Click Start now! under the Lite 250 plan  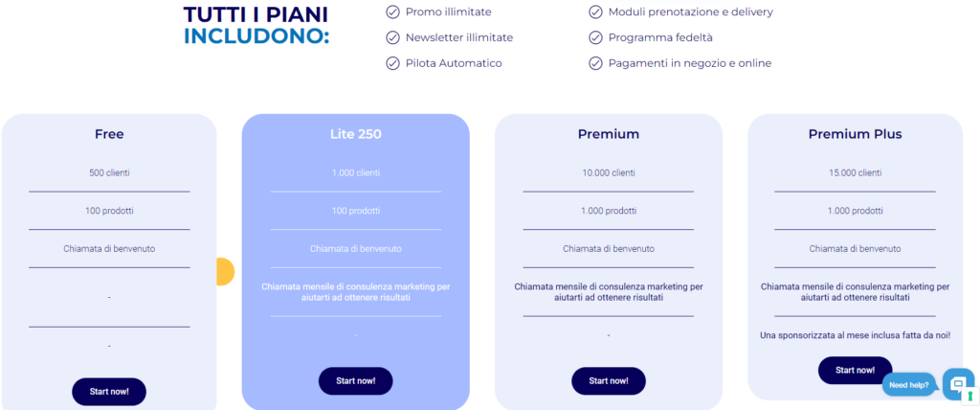(356, 380)
